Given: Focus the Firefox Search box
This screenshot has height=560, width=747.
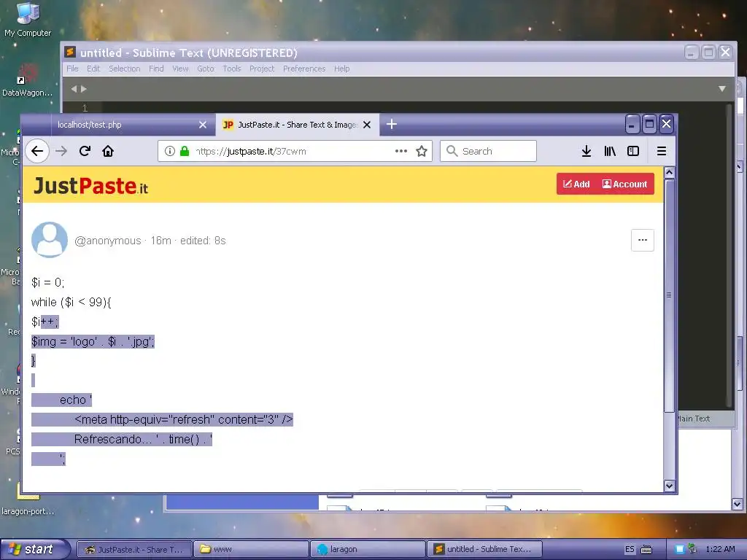Looking at the screenshot, I should tap(488, 152).
